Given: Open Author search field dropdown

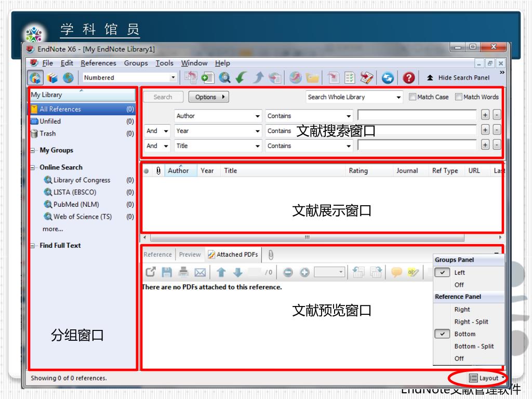Looking at the screenshot, I should [x=258, y=116].
